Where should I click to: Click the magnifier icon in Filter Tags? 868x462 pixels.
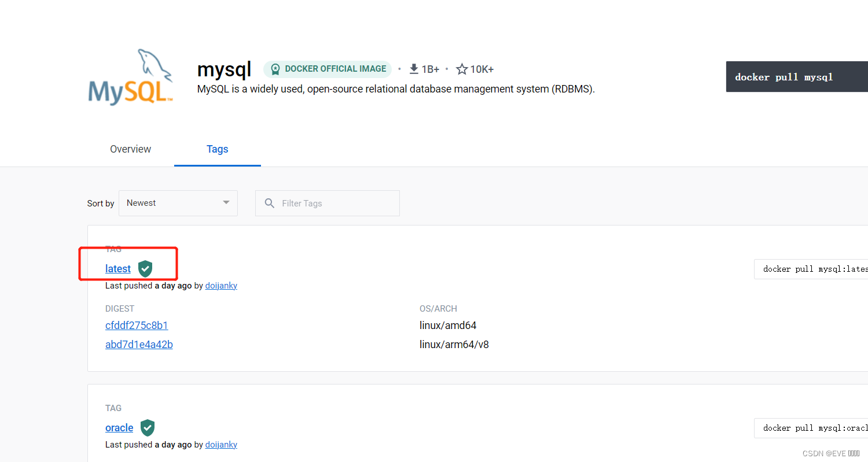click(269, 203)
